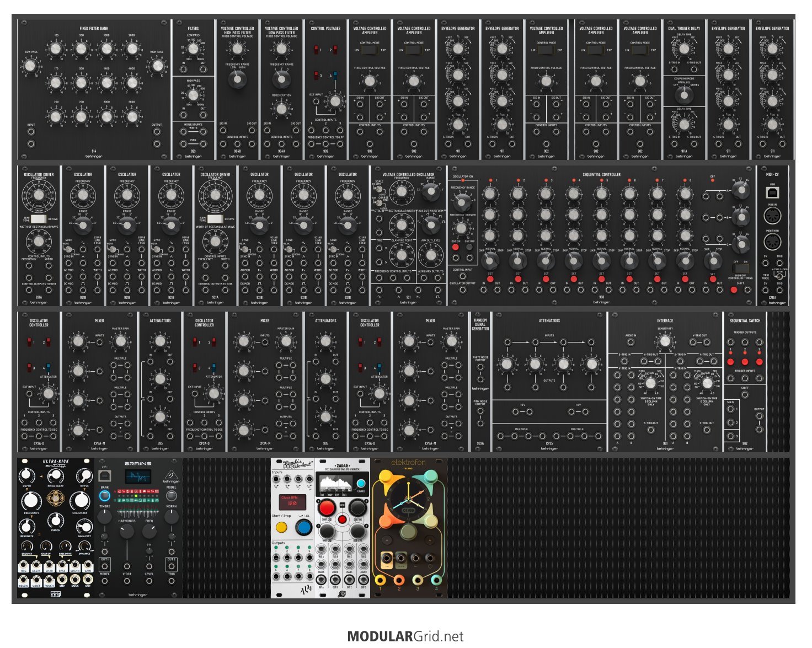Click the yellow Start/Stop button on Pamela's Pro Workout
The image size is (812, 648).
(281, 528)
